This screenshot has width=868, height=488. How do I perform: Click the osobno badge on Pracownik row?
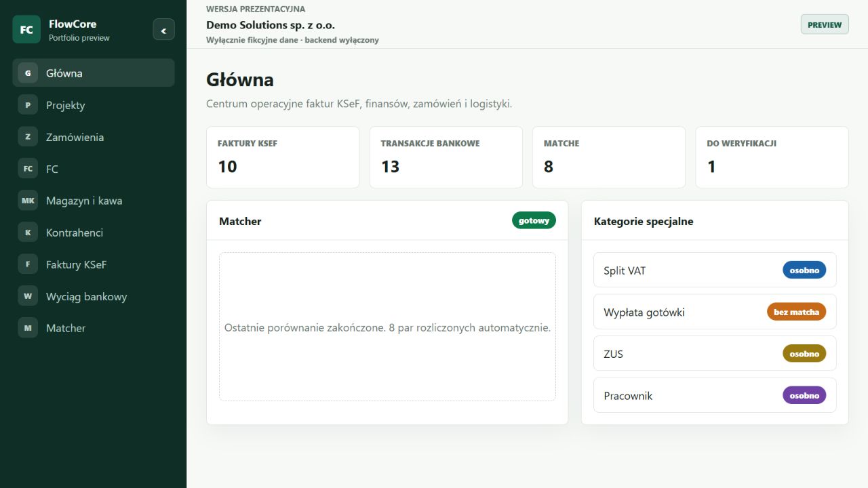[x=804, y=395]
